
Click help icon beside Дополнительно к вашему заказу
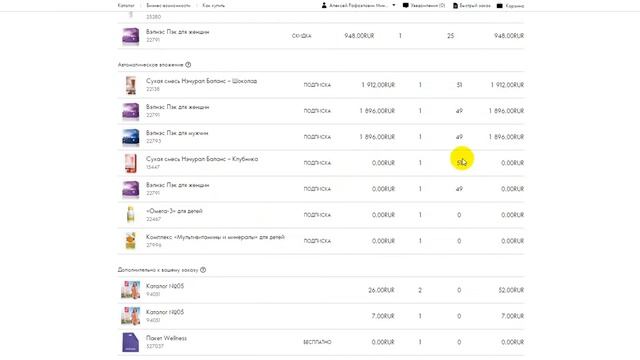(203, 270)
